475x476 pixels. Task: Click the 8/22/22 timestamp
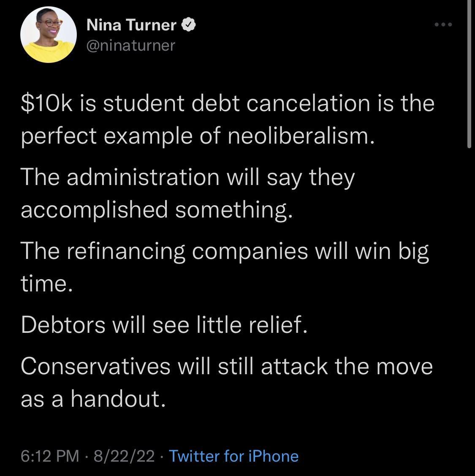click(x=122, y=456)
